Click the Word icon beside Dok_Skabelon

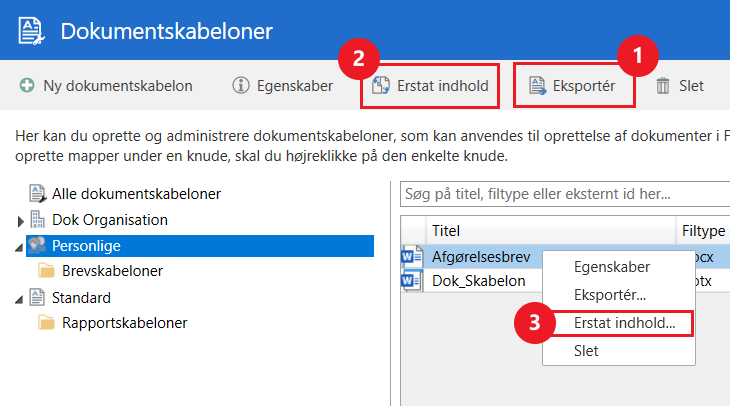coord(410,281)
